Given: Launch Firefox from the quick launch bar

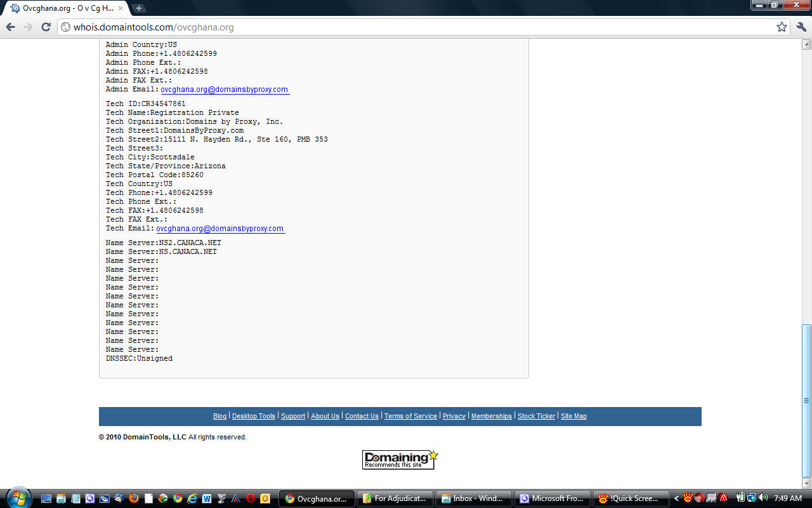Looking at the screenshot, I should (x=134, y=498).
